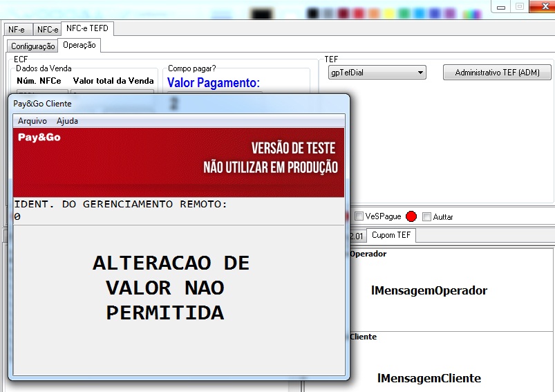Click the 'IDENT. DO GERENCIAMENTO REMOTO:' text
Viewport: 555px width, 392px height.
point(120,205)
